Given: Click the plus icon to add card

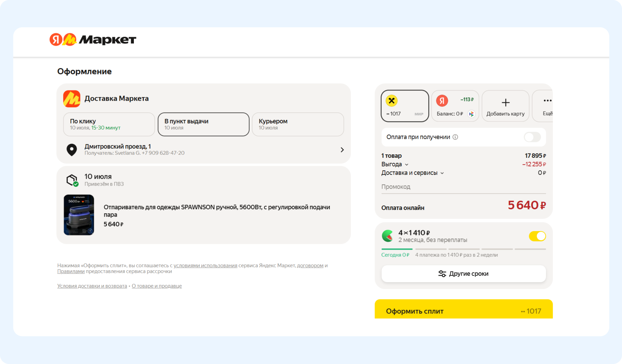Looking at the screenshot, I should (505, 103).
